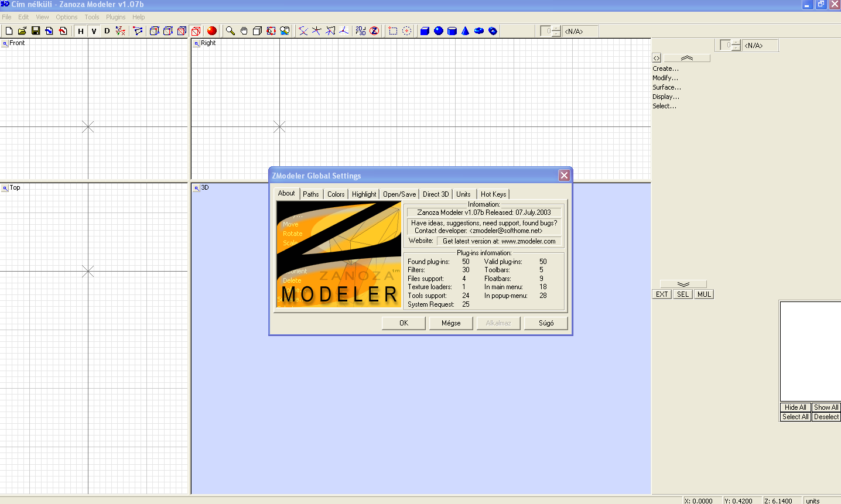Expand the Select... command group

665,106
